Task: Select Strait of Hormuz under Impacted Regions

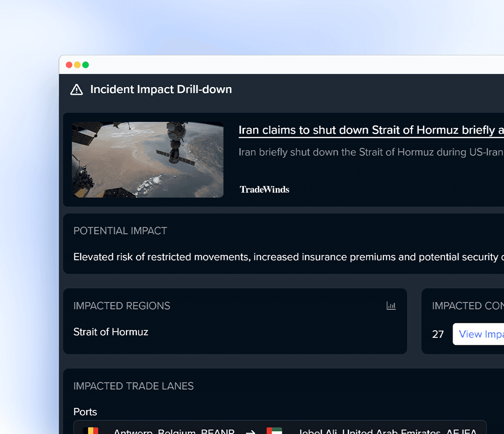Action: point(111,332)
